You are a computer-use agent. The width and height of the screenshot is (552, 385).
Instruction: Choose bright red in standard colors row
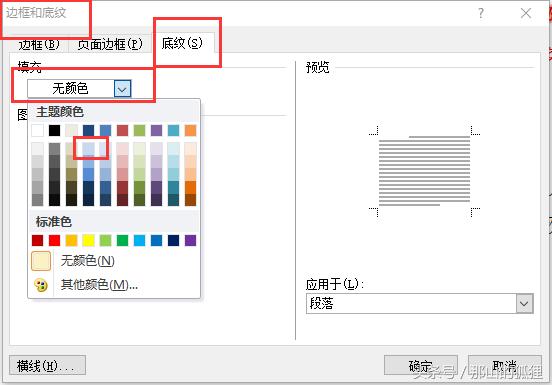pos(54,240)
